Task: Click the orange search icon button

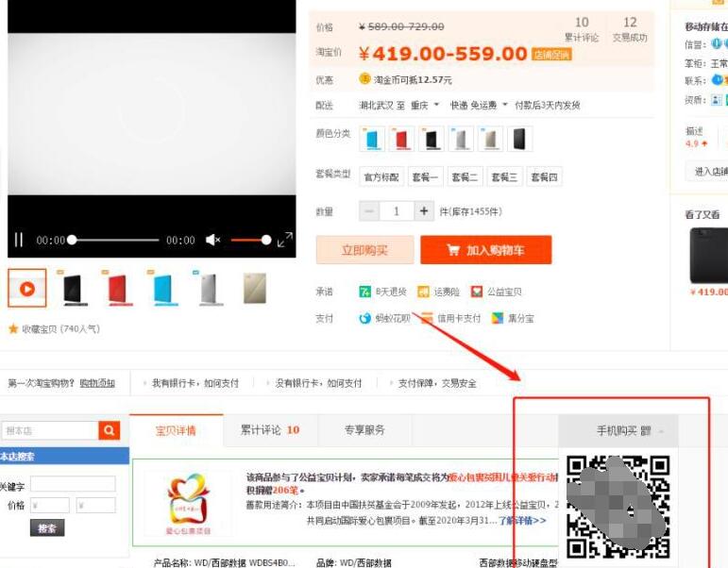Action: [x=110, y=430]
